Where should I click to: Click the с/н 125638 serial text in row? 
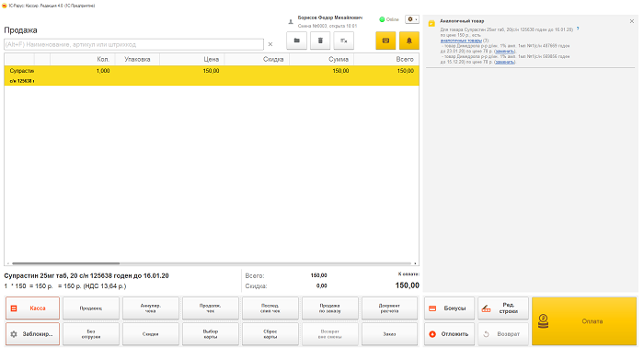(22, 81)
